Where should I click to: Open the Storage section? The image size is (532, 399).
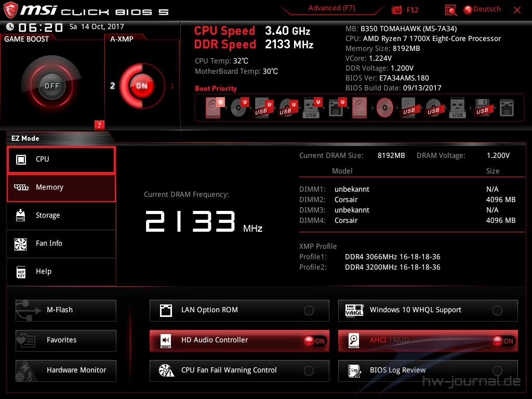(x=61, y=216)
